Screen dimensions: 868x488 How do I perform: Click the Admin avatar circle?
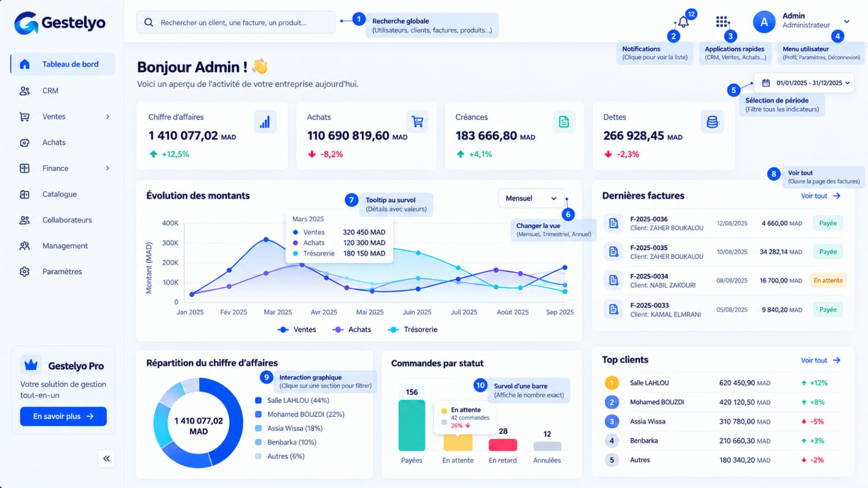tap(764, 22)
